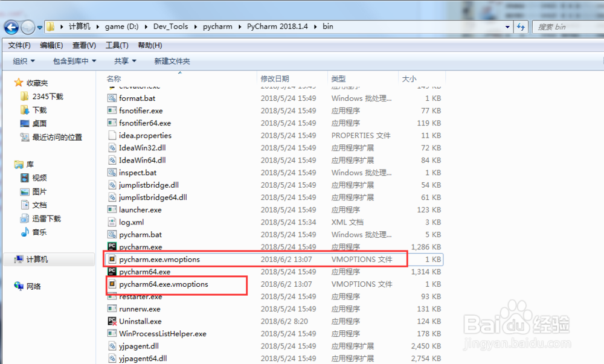Open the 编辑(E) menu
Image resolution: width=604 pixels, height=364 pixels.
51,45
